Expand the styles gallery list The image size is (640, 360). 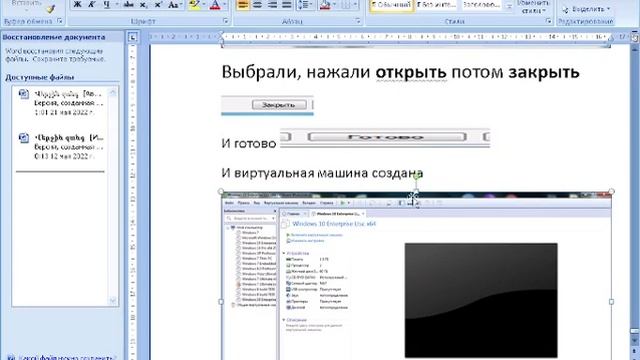click(509, 7)
